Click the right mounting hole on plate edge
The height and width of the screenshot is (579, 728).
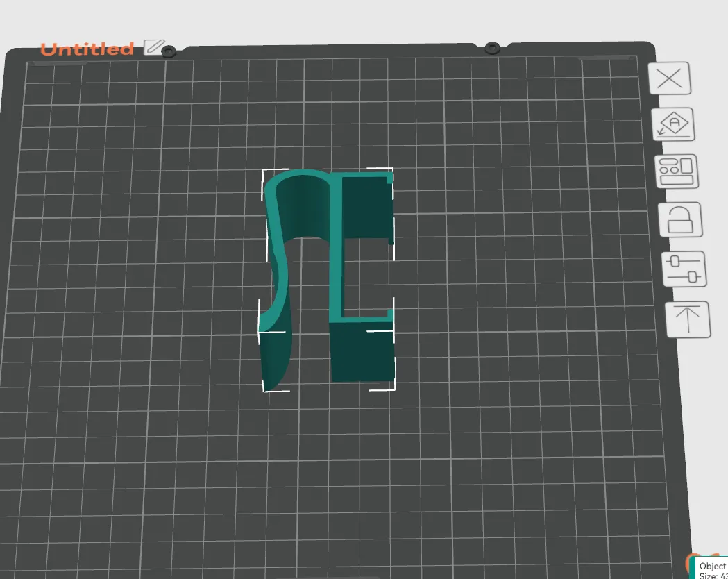click(x=492, y=48)
